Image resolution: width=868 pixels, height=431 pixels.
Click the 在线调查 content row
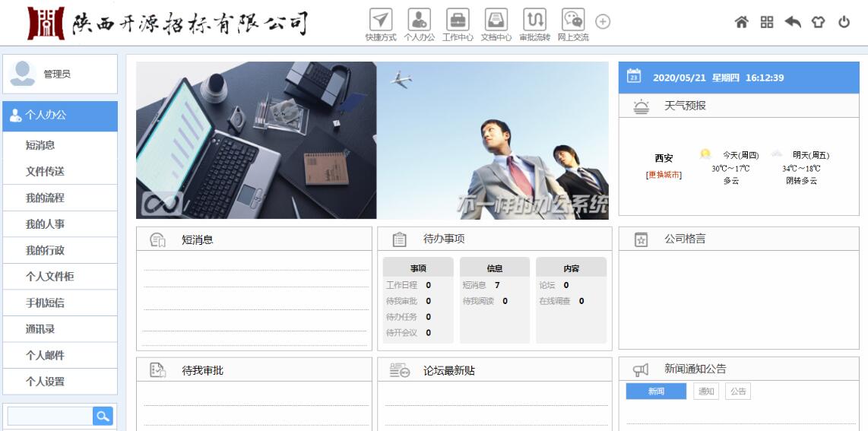click(562, 301)
